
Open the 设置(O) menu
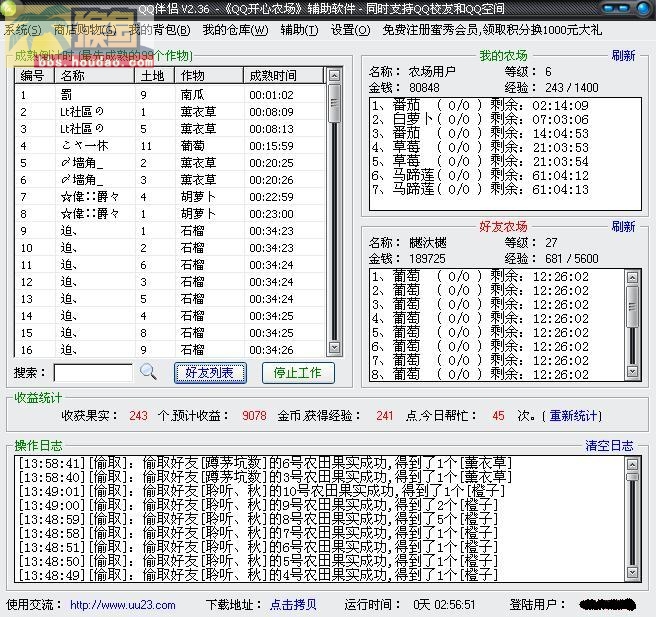pyautogui.click(x=351, y=30)
